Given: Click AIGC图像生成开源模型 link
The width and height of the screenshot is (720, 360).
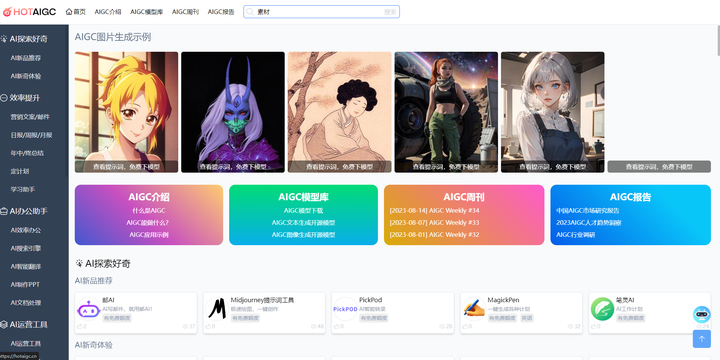Looking at the screenshot, I should (304, 235).
